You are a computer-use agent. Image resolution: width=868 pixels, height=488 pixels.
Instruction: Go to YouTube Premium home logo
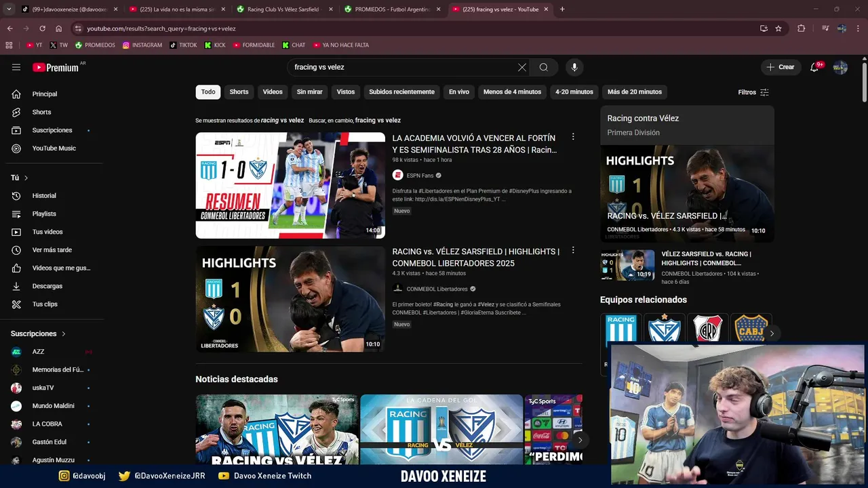click(56, 67)
